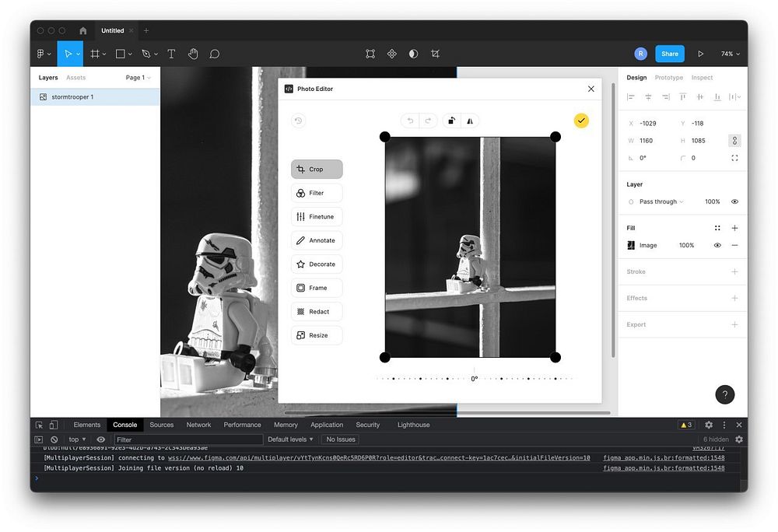The height and width of the screenshot is (532, 778).
Task: Select the Move tool
Action: point(68,54)
